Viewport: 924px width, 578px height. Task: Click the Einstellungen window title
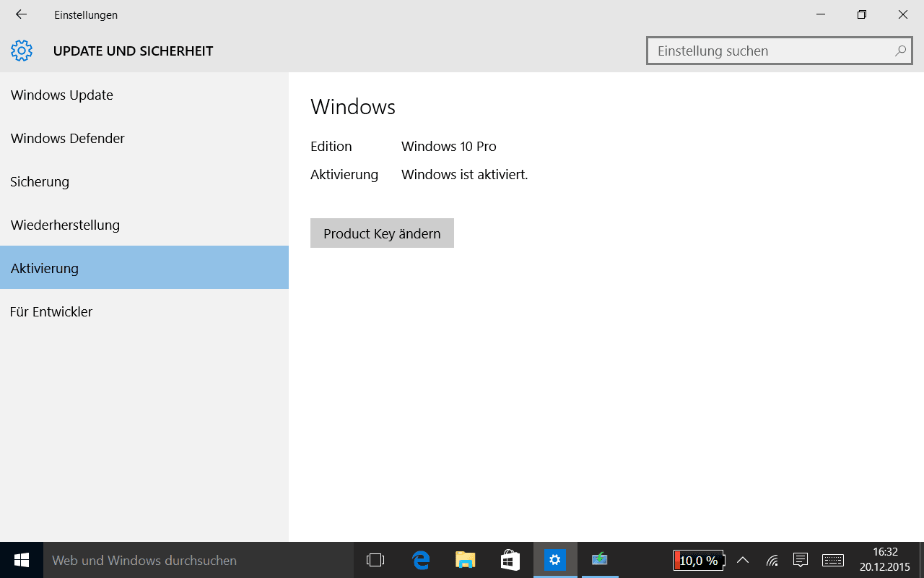[86, 14]
